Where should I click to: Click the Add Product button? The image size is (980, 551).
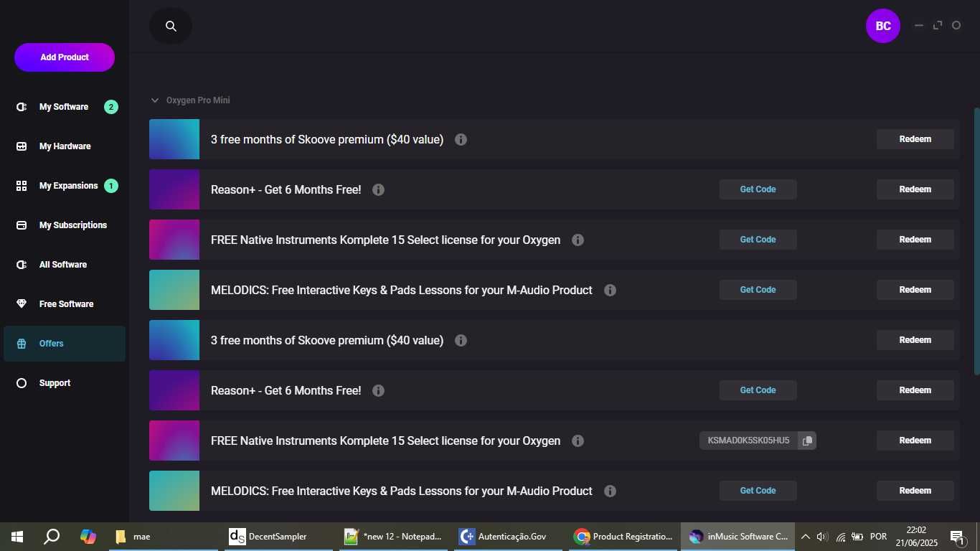65,57
